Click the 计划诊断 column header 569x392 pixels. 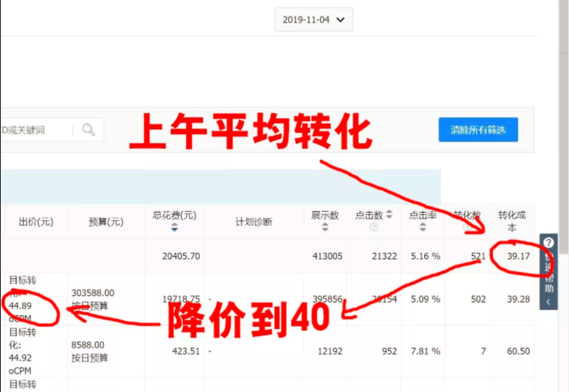click(x=253, y=222)
